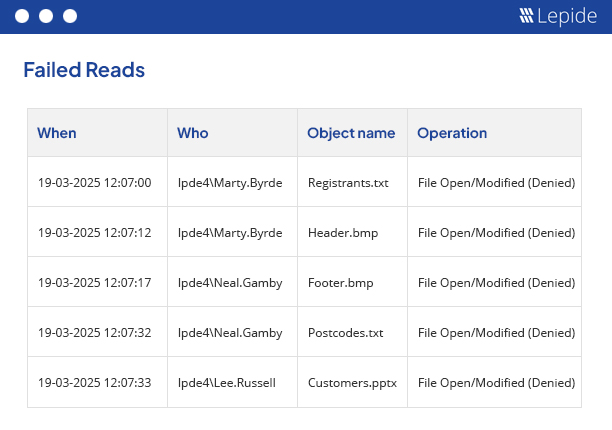612x430 pixels.
Task: Click the Denied operation for Postcodes.txt
Action: click(x=496, y=333)
